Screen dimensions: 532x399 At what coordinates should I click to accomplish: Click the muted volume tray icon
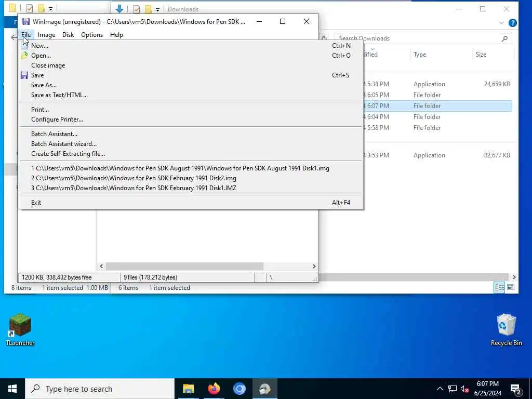464,389
